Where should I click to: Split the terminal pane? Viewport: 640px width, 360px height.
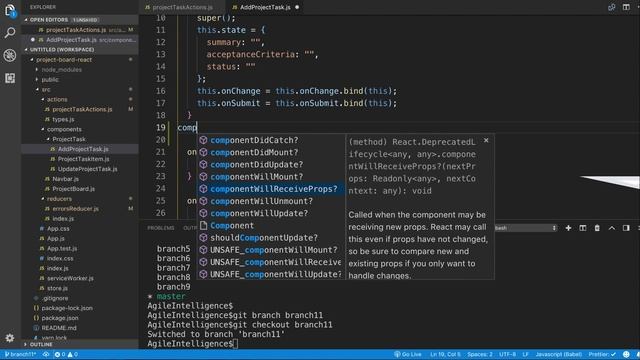[x=582, y=228]
